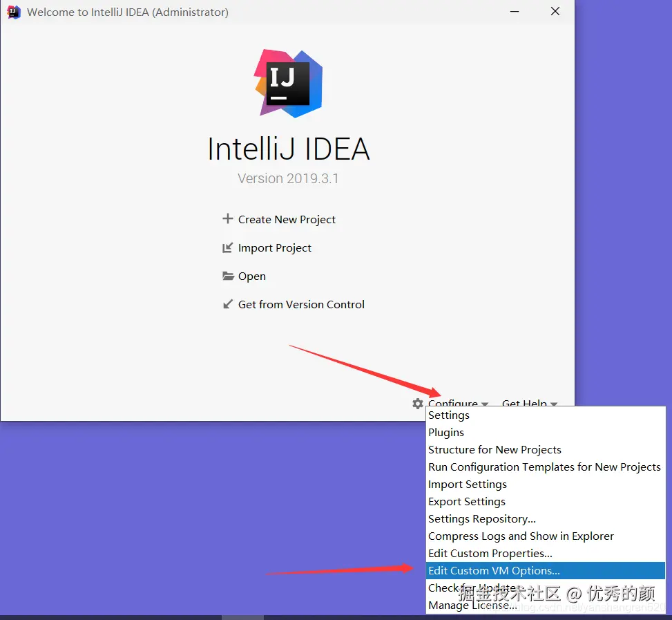Viewport: 672px width, 620px height.
Task: Select Compress Logs and Show in Explorer
Action: (x=545, y=536)
